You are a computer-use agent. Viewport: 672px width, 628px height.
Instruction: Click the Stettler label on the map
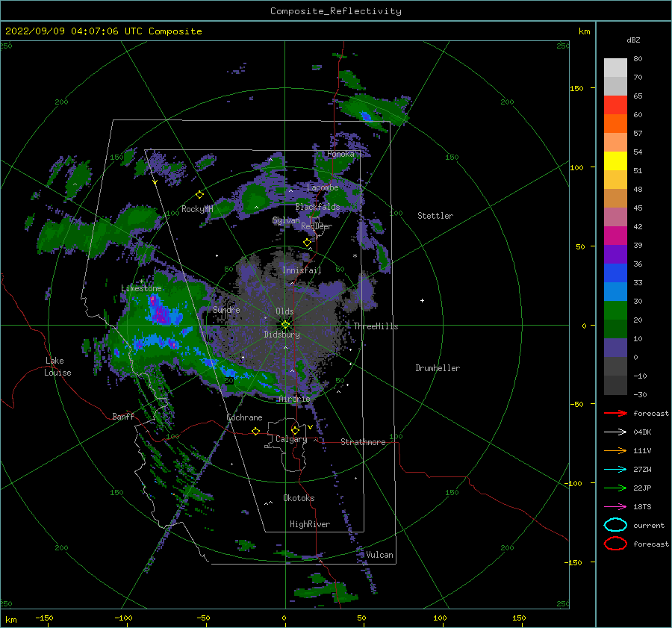435,216
